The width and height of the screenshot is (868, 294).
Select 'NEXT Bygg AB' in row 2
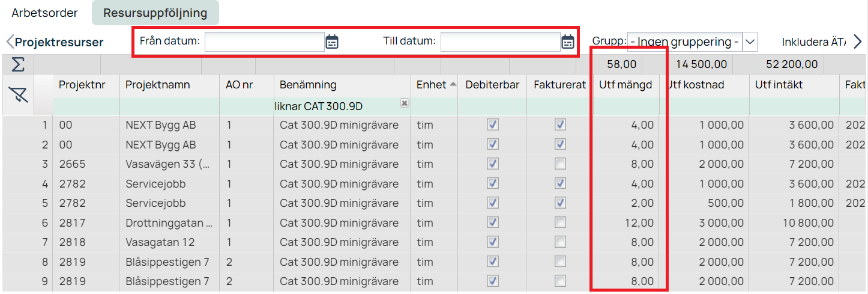(x=161, y=145)
